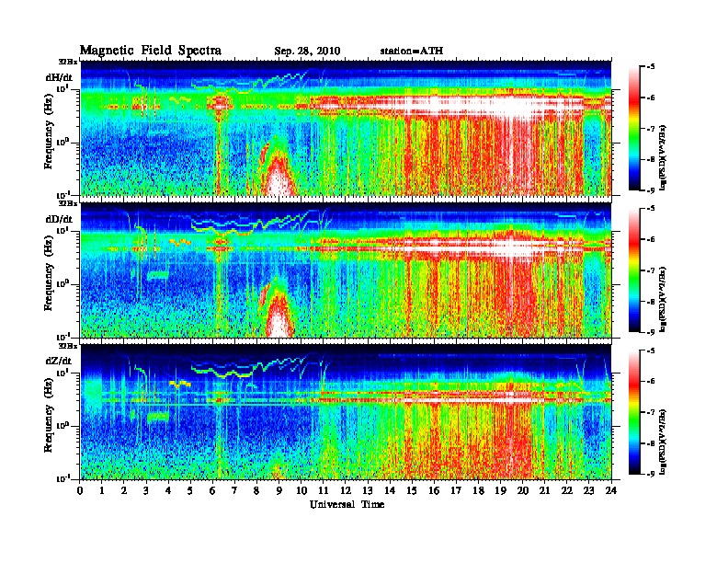Click the x-axis tick label "6"

click(212, 490)
